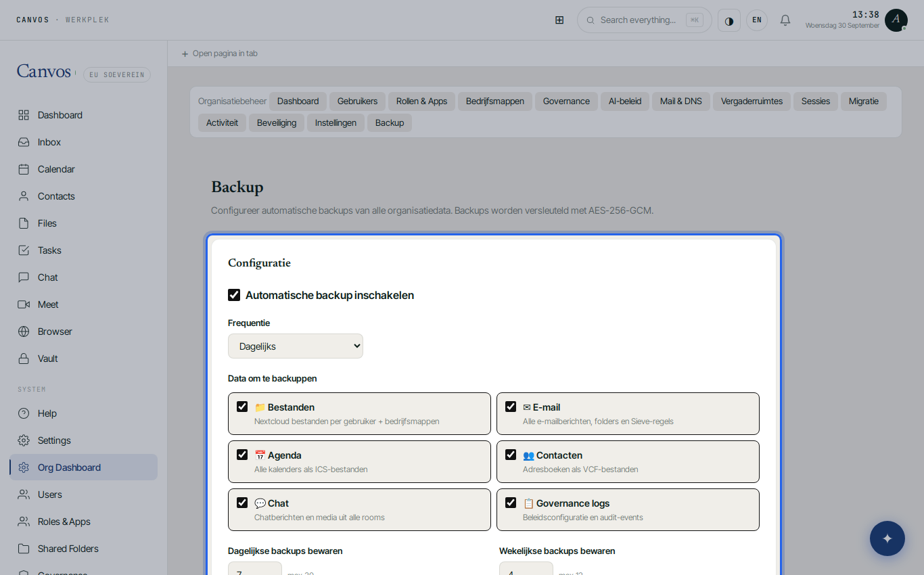This screenshot has width=924, height=575.
Task: Open the user avatar profile menu
Action: pyautogui.click(x=896, y=20)
